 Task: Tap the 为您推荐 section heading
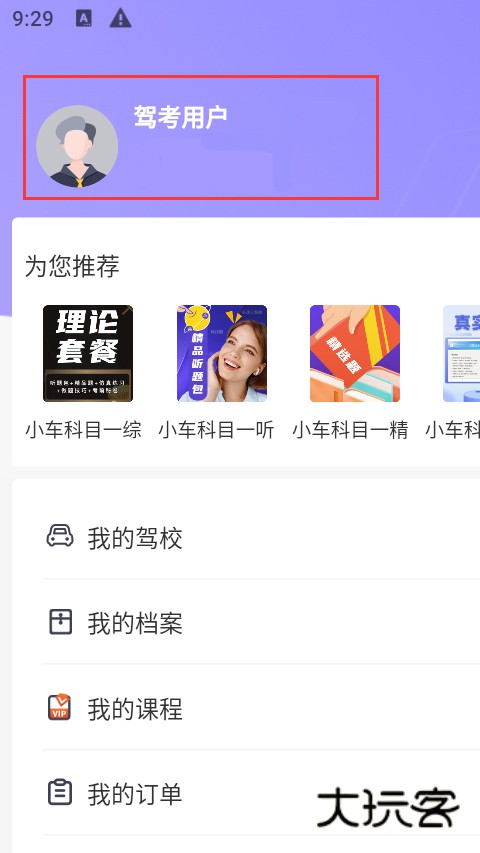(x=72, y=267)
